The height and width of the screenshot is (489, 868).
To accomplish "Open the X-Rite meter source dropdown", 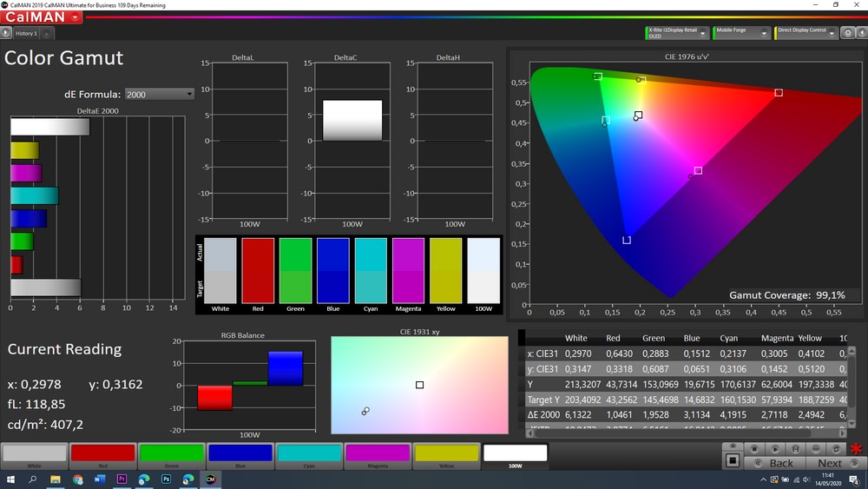I will click(x=702, y=33).
